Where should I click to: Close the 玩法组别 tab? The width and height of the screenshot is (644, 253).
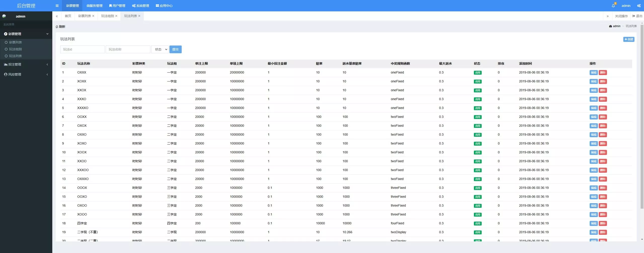[116, 16]
